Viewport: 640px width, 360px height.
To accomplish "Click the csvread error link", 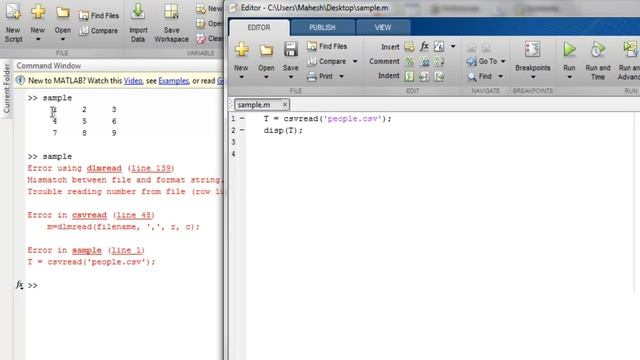I will click(89, 215).
